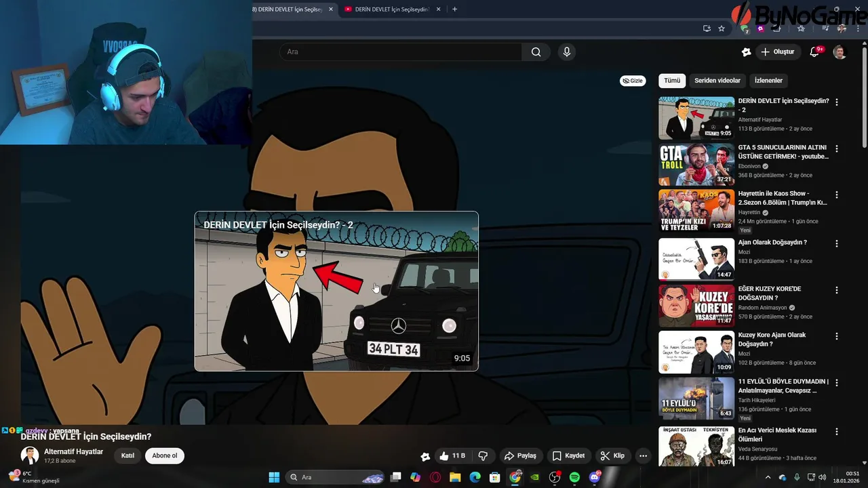Viewport: 868px width, 488px height.
Task: Click the sparkle icon left of the like button
Action: click(x=425, y=456)
